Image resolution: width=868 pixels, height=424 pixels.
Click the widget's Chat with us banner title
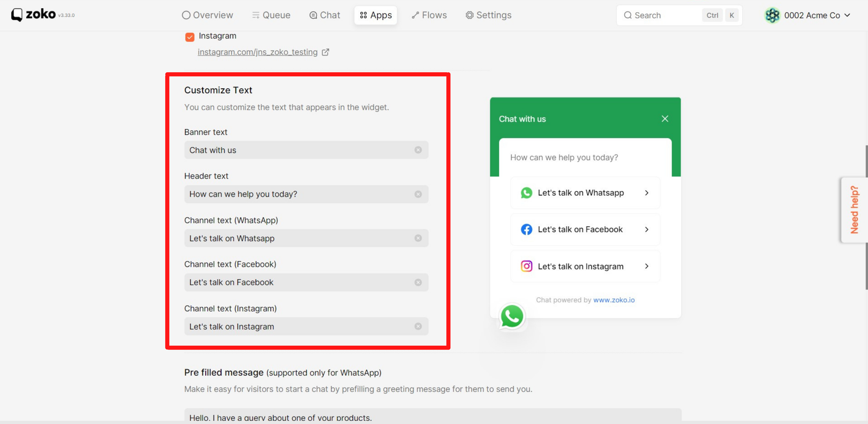522,119
